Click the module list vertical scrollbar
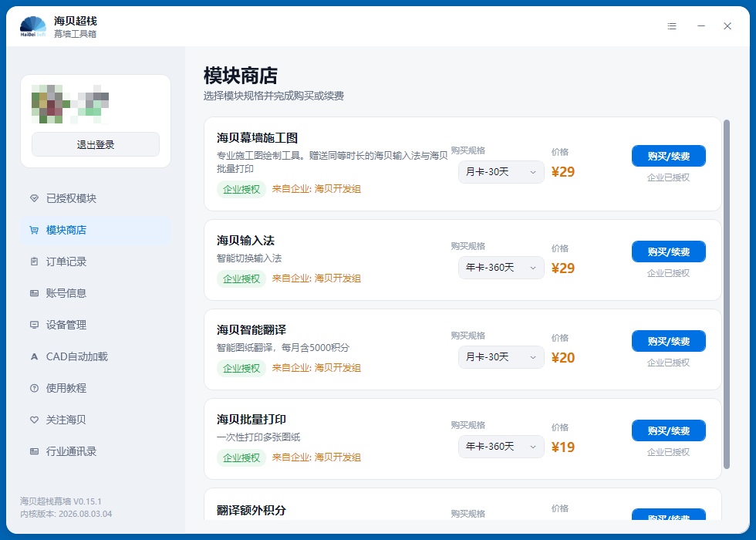 727,294
